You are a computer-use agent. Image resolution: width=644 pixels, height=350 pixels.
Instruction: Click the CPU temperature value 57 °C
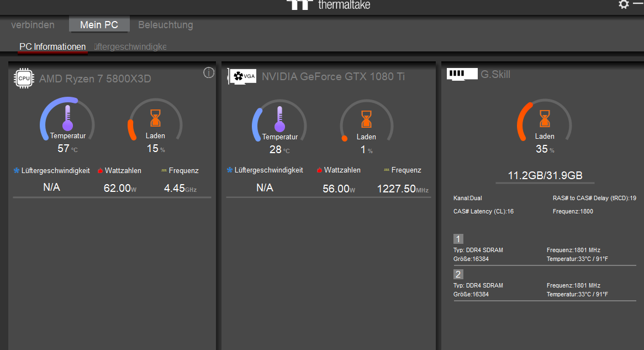click(67, 149)
